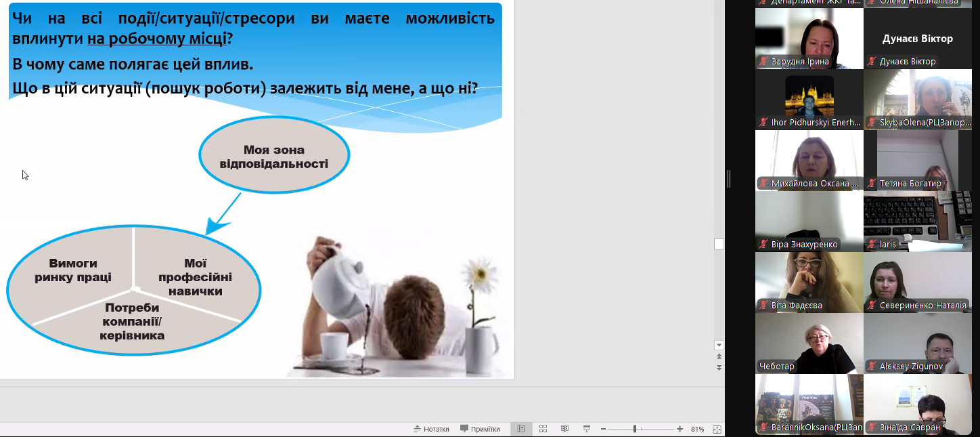Switch to Reading view
The image size is (980, 437).
click(564, 429)
